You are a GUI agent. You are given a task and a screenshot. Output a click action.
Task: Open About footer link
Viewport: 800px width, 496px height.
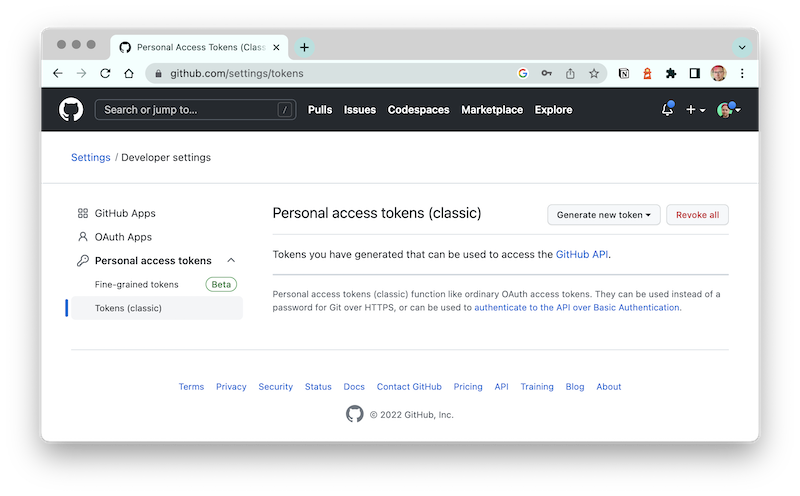[x=609, y=386]
